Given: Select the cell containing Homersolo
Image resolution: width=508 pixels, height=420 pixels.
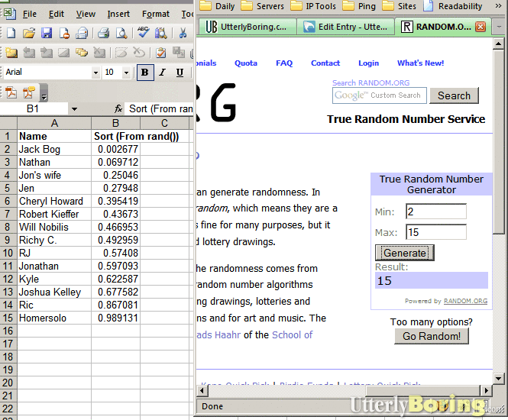Looking at the screenshot, I should pyautogui.click(x=54, y=318).
